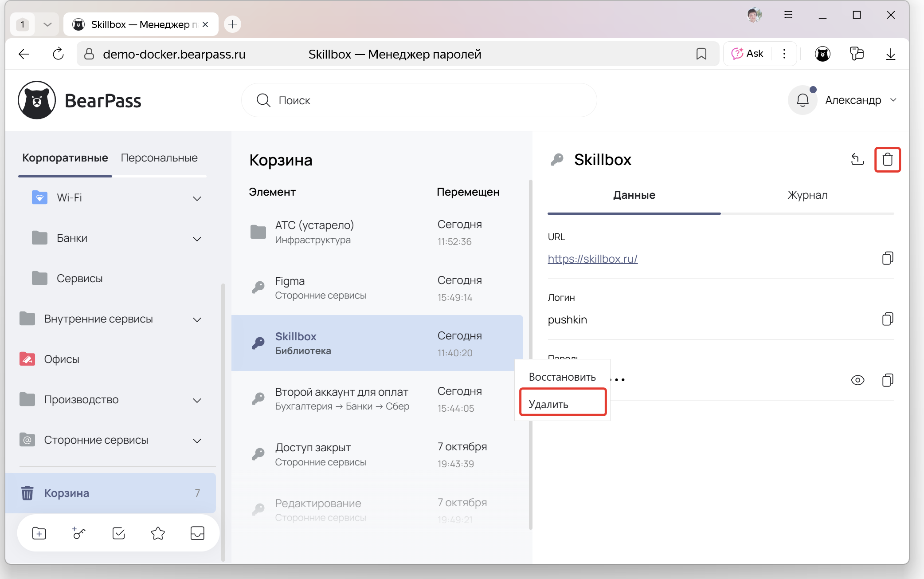
Task: Switch to the Журнал tab
Action: coord(807,195)
